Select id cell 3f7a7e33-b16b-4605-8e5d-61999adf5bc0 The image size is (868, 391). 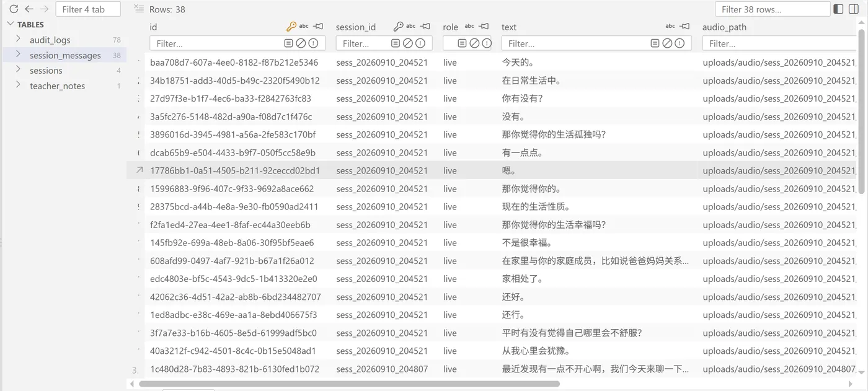point(233,333)
